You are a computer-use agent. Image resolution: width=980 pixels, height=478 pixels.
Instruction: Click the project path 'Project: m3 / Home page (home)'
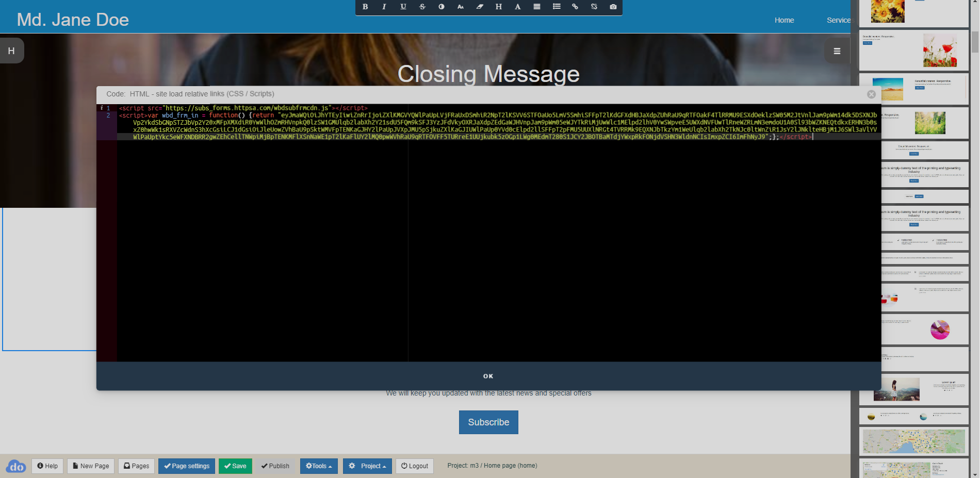492,466
